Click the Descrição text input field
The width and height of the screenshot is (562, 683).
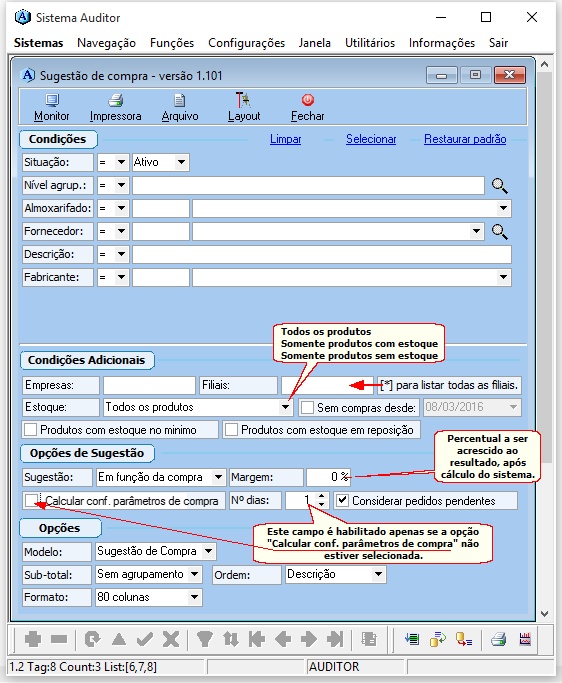322,254
